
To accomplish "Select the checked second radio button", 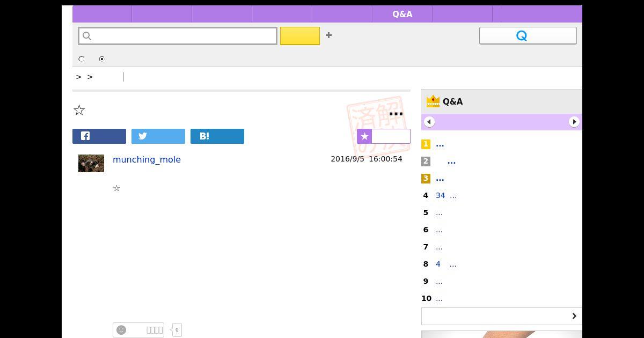I will [x=101, y=58].
